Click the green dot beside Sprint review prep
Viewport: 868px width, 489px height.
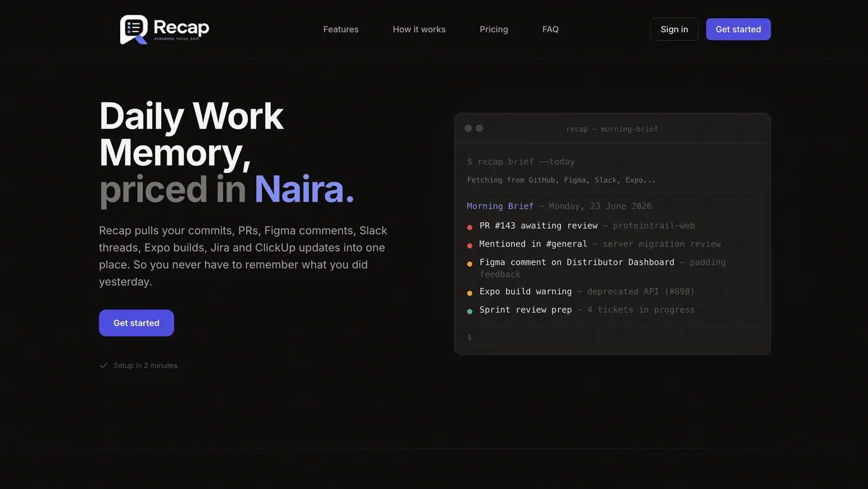(x=469, y=312)
